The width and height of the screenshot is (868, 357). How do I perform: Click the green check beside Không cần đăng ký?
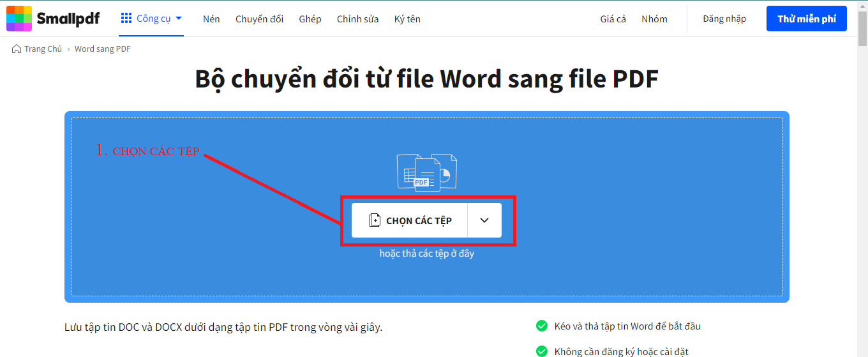tap(542, 351)
